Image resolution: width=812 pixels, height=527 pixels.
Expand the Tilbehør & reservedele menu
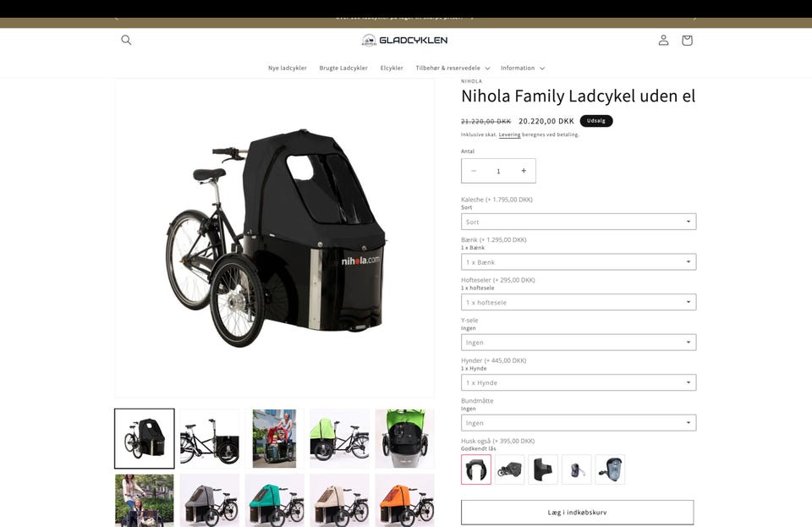pyautogui.click(x=453, y=68)
